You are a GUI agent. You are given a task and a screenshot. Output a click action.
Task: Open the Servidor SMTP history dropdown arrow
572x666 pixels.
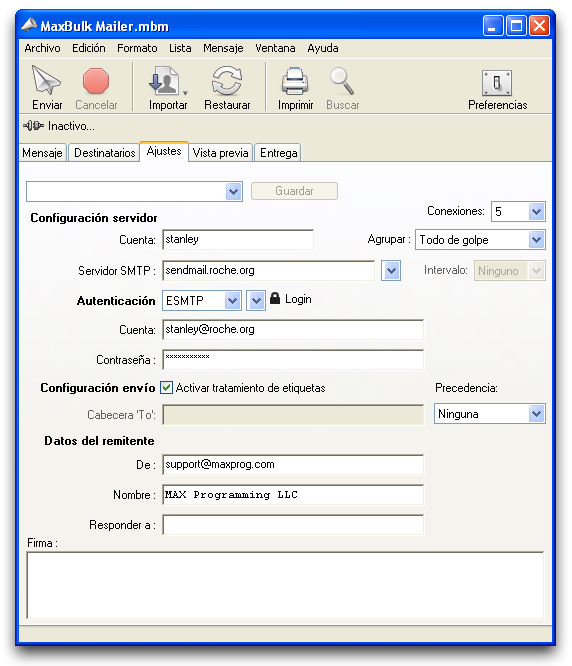pos(391,271)
